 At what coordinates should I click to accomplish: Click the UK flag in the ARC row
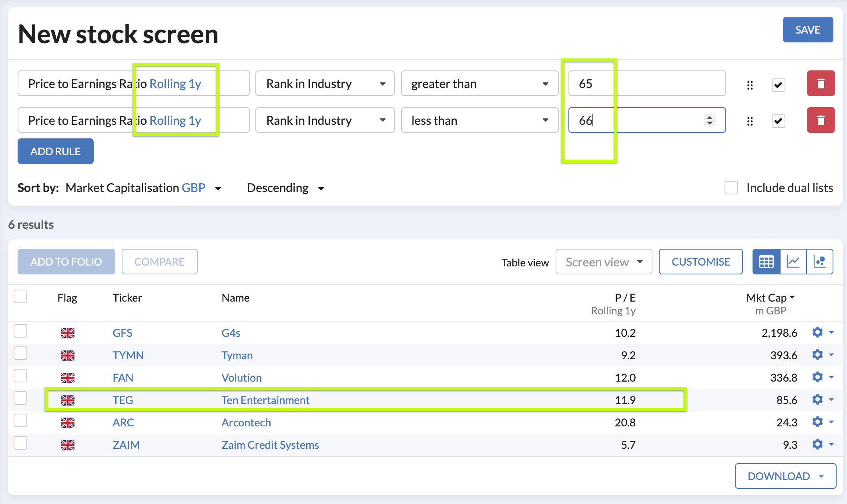pyautogui.click(x=68, y=422)
